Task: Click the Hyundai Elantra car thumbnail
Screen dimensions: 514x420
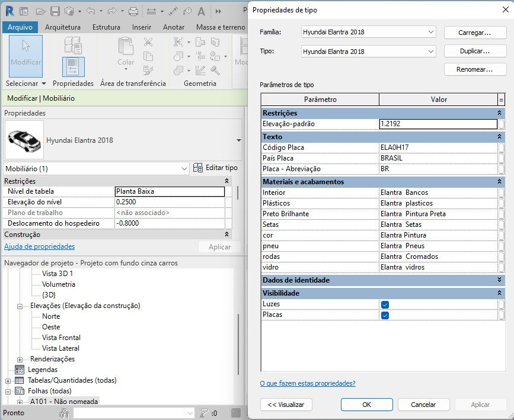Action: pos(24,140)
